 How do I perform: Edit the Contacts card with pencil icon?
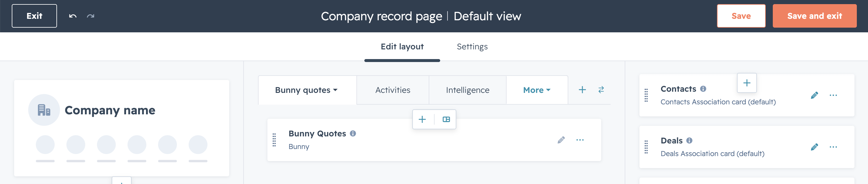tap(815, 95)
